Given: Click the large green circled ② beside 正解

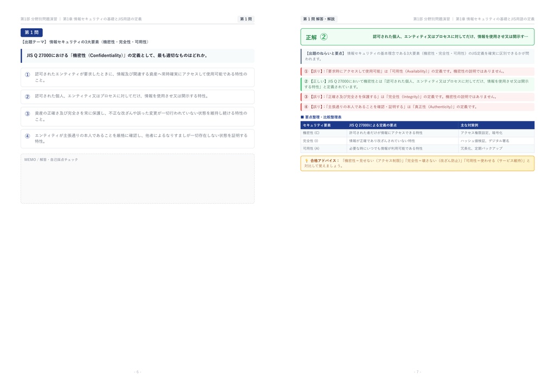Looking at the screenshot, I should pos(324,37).
